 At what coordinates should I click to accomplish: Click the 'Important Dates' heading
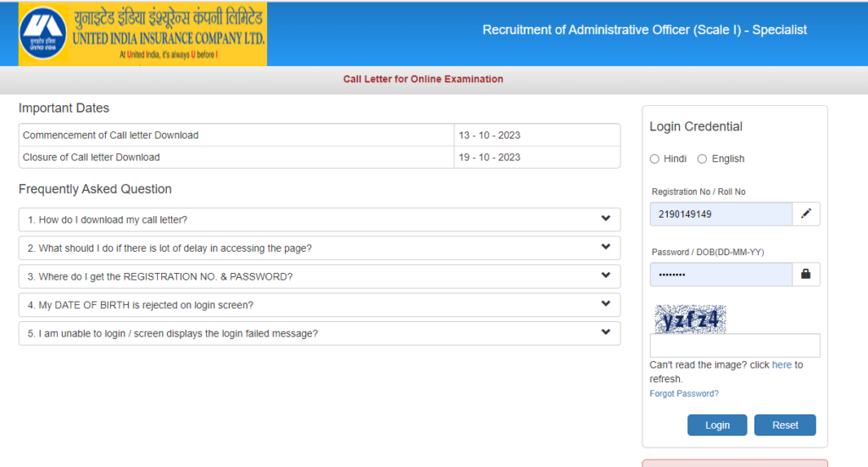pos(64,108)
